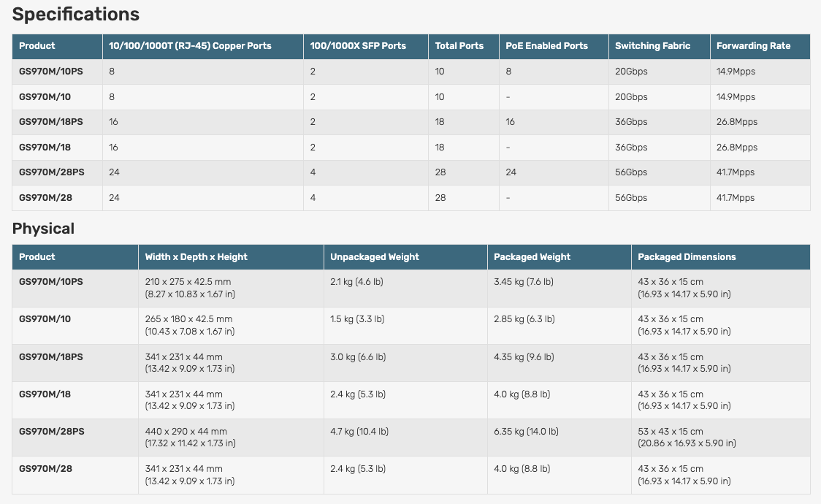The image size is (821, 504).
Task: Click GS970M/18PS in the Specifications table
Action: [x=51, y=122]
